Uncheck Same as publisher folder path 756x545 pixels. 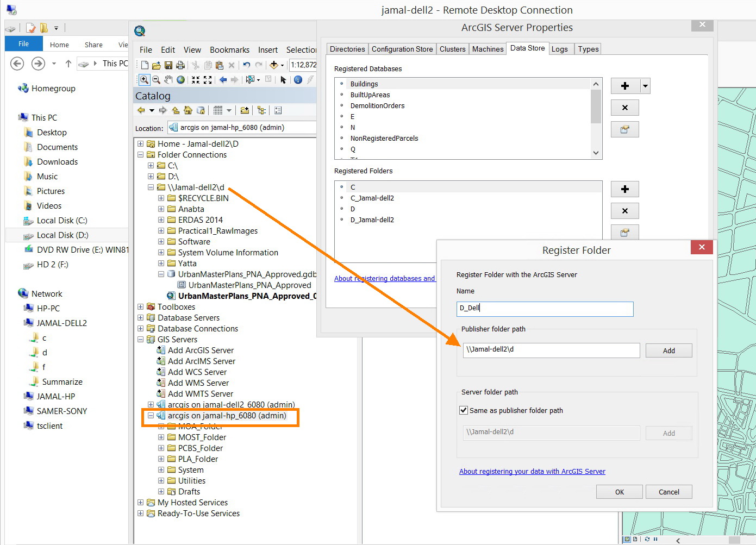[464, 410]
